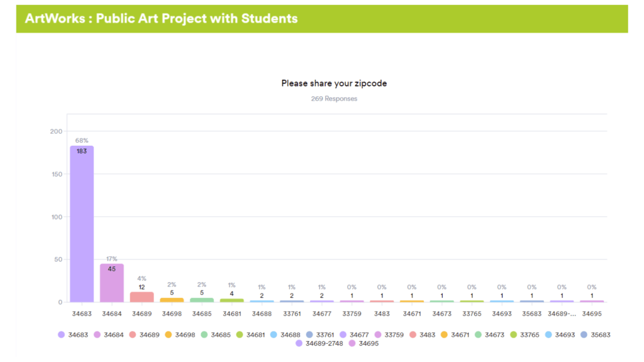Click the 'Please share your zipcode' title
The height and width of the screenshot is (362, 644).
(334, 83)
